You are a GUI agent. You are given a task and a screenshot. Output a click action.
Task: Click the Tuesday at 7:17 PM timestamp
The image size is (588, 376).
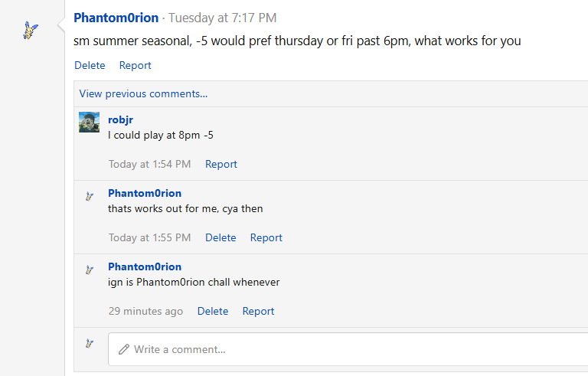click(x=222, y=18)
